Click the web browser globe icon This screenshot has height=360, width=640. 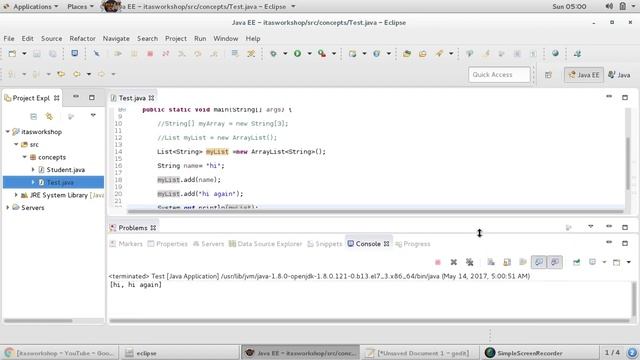(x=555, y=53)
